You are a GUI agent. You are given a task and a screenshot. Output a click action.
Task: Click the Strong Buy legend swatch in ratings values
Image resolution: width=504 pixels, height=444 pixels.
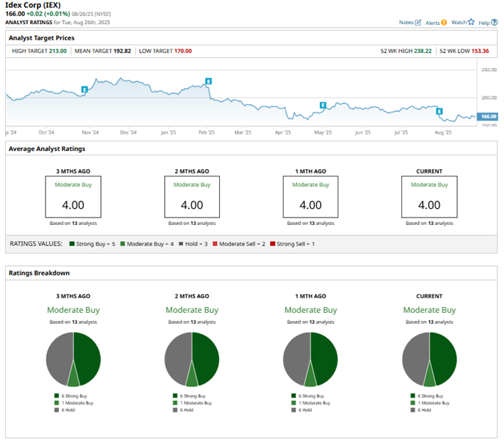(x=72, y=244)
